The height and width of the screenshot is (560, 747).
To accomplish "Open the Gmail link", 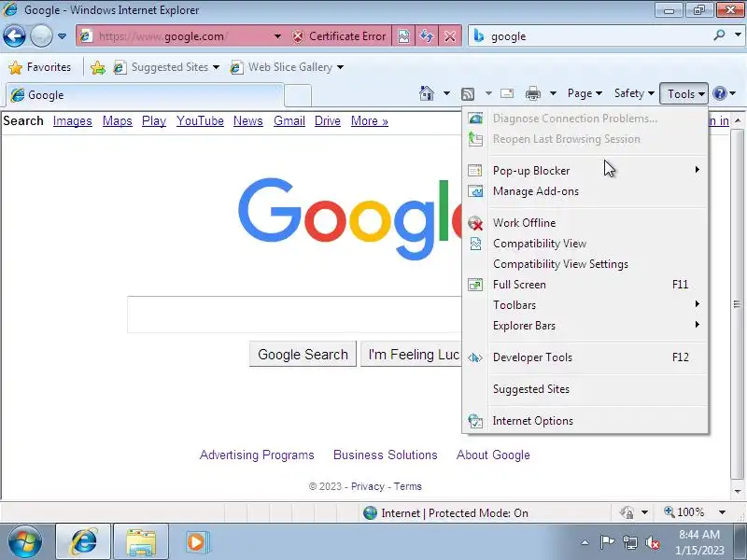I will [289, 121].
